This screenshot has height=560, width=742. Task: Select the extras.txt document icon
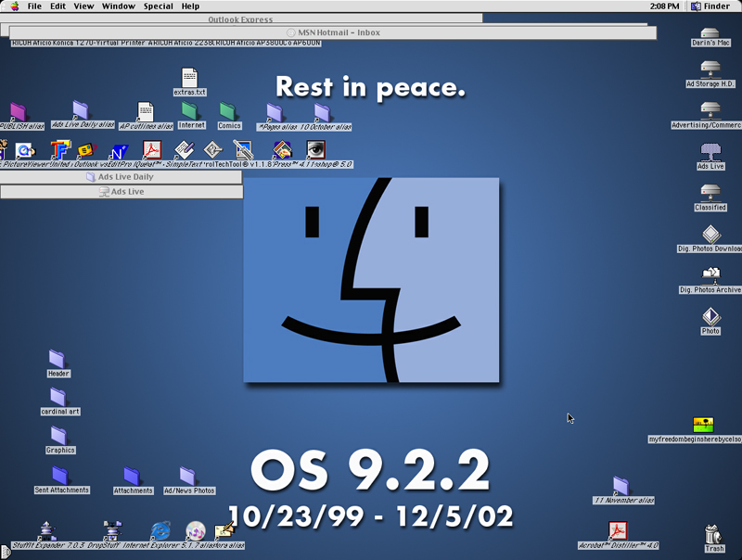click(189, 78)
